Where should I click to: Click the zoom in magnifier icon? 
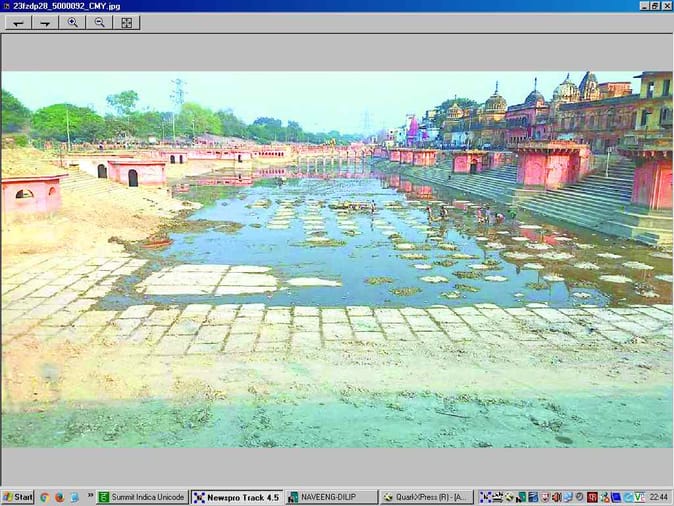pos(72,22)
